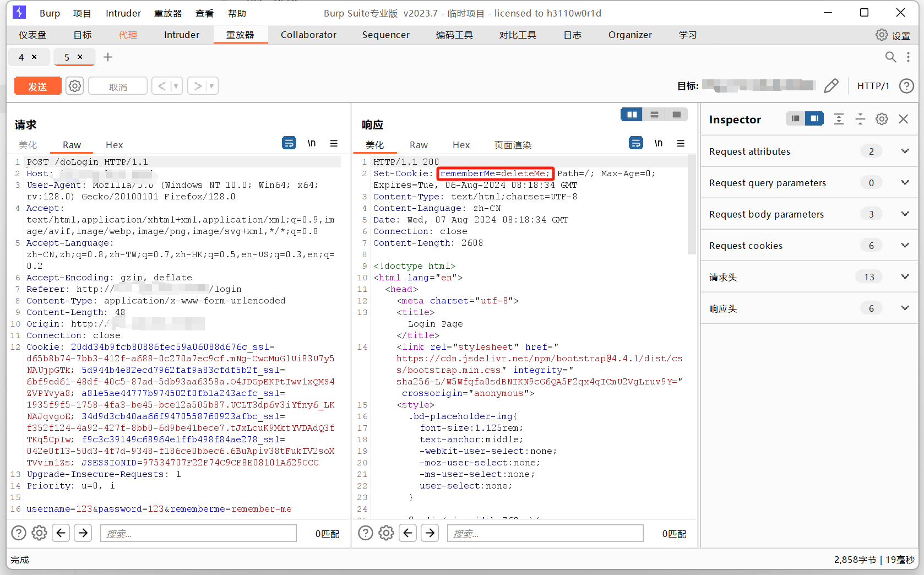Close the Inspector panel
The image size is (924, 575).
pos(903,119)
